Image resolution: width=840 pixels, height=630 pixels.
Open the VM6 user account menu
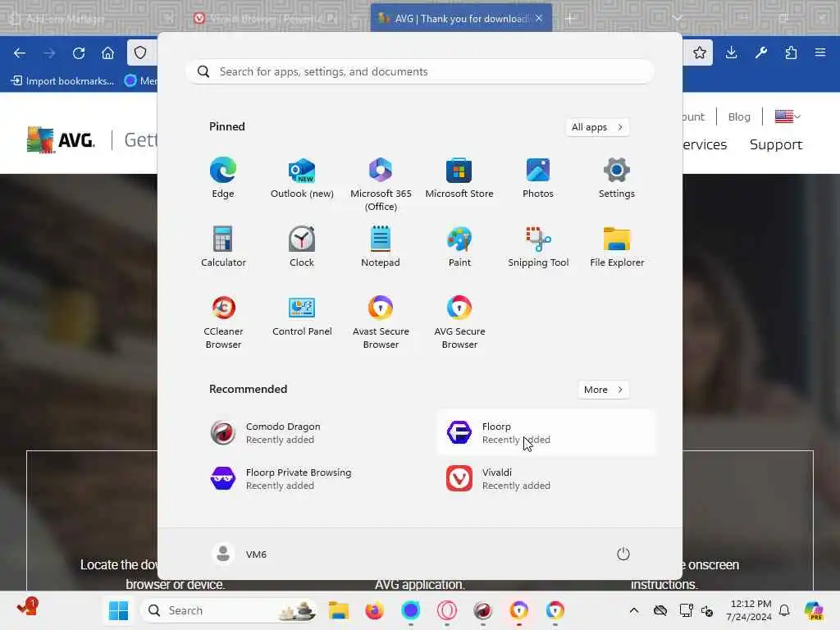[239, 554]
